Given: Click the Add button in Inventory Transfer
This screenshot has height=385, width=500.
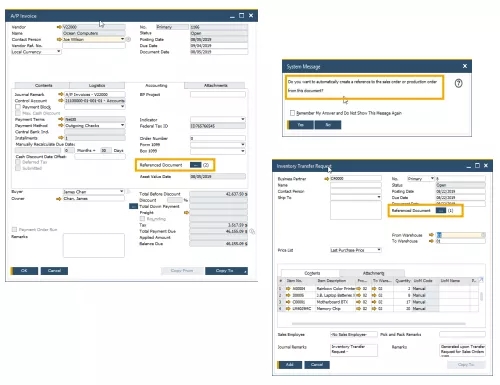Looking at the screenshot, I should 289,365.
